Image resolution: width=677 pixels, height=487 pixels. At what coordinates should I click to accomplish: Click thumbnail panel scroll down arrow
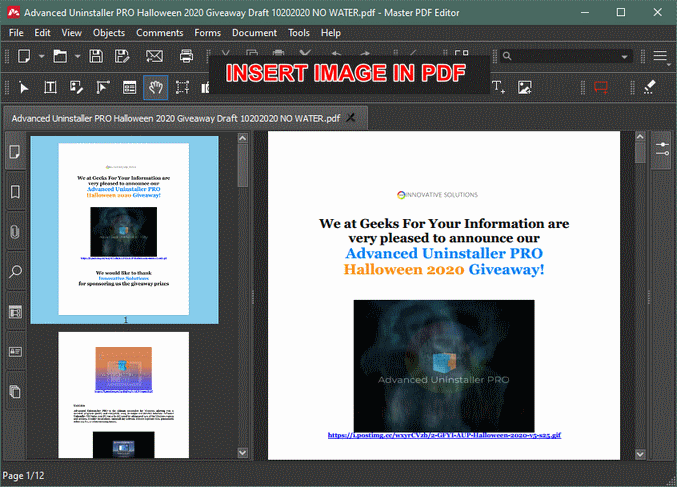(x=243, y=453)
